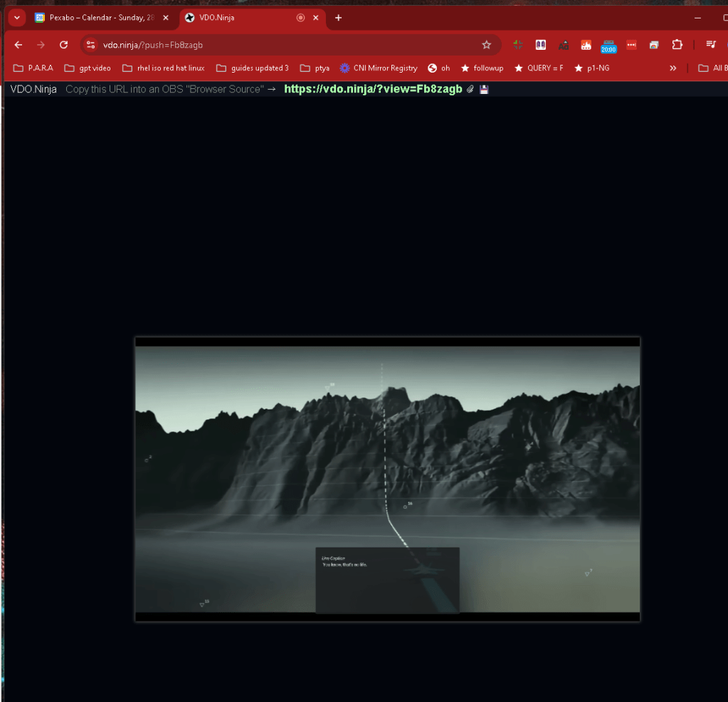Open the green arrows collapse extension
This screenshot has width=728, height=702.
pyautogui.click(x=517, y=45)
